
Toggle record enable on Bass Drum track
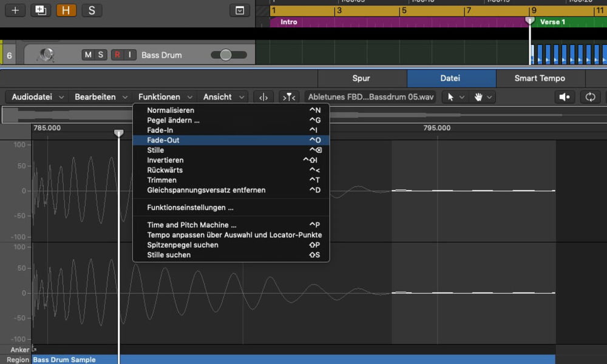click(117, 55)
